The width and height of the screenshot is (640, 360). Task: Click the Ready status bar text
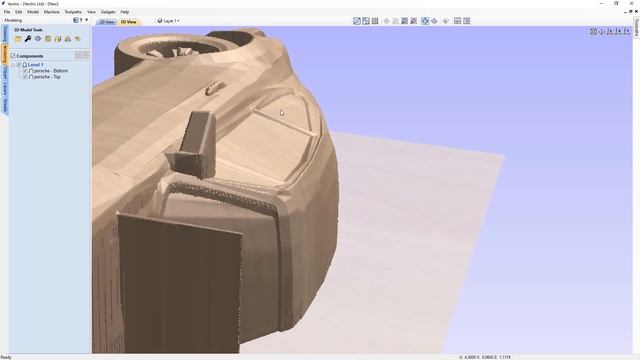point(6,357)
